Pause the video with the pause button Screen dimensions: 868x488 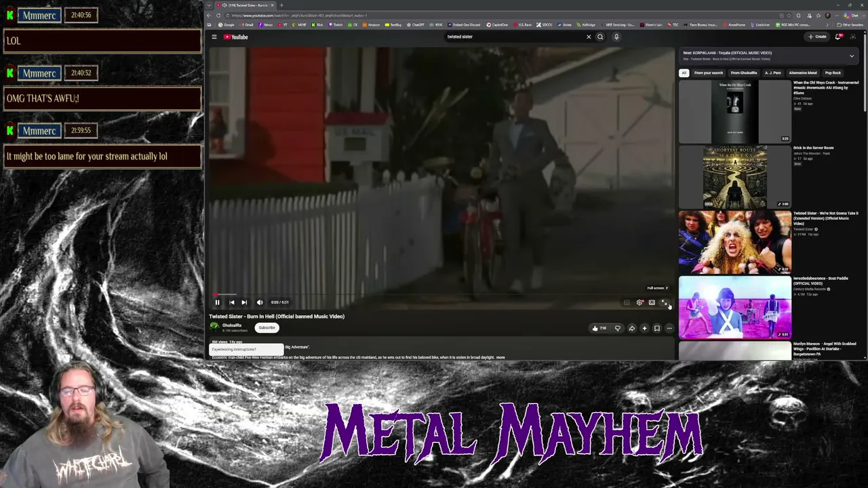(x=217, y=302)
